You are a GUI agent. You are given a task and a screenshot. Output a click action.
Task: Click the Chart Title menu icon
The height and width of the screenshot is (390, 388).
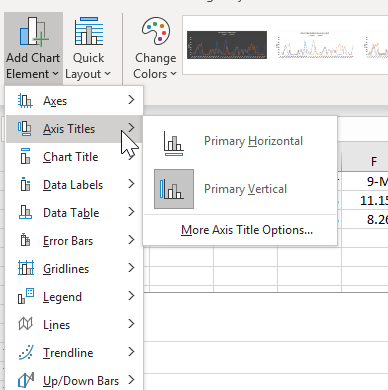pyautogui.click(x=25, y=157)
